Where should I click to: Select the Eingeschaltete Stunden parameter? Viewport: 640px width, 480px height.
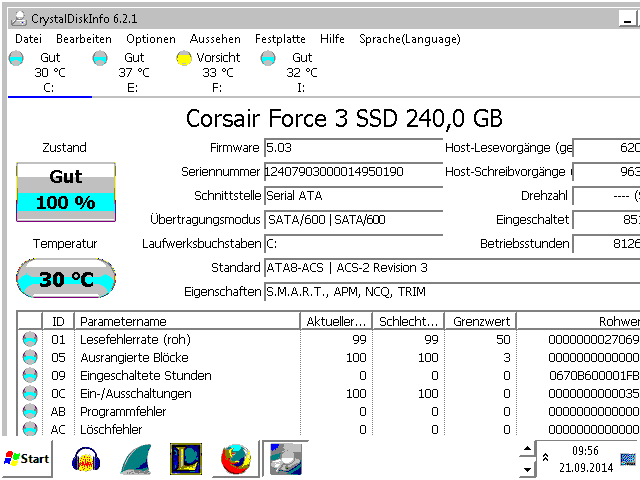[146, 376]
